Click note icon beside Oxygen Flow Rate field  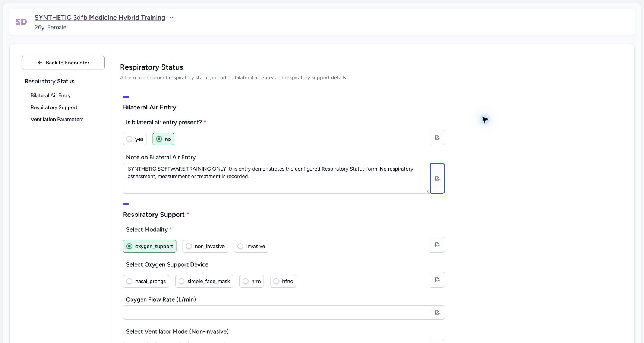[x=437, y=312]
